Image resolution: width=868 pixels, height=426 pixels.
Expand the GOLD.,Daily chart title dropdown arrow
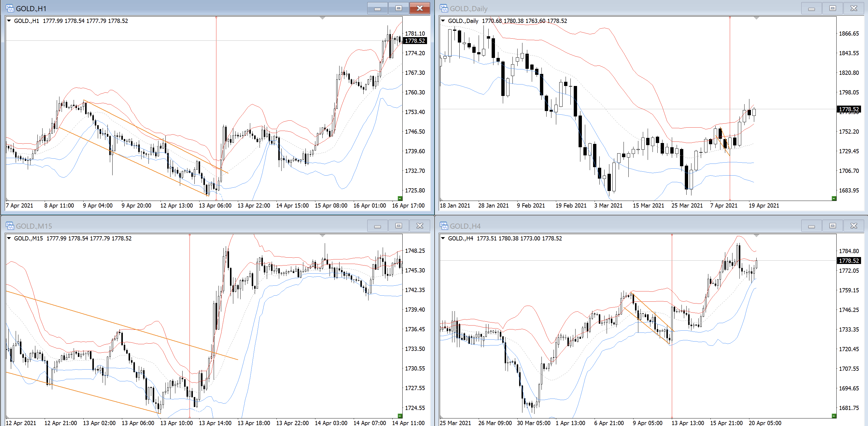[443, 21]
